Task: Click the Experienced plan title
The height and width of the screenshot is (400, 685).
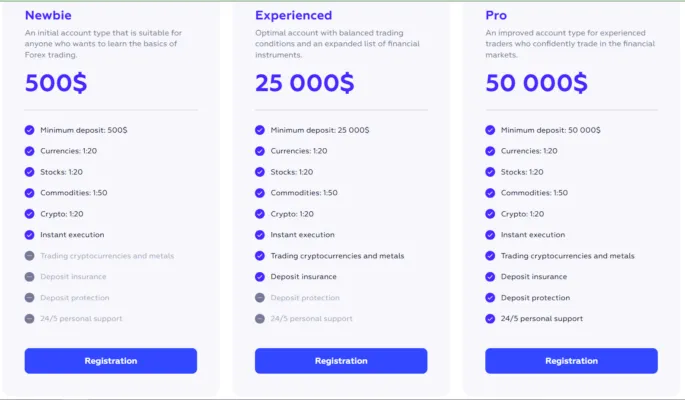Action: tap(293, 15)
